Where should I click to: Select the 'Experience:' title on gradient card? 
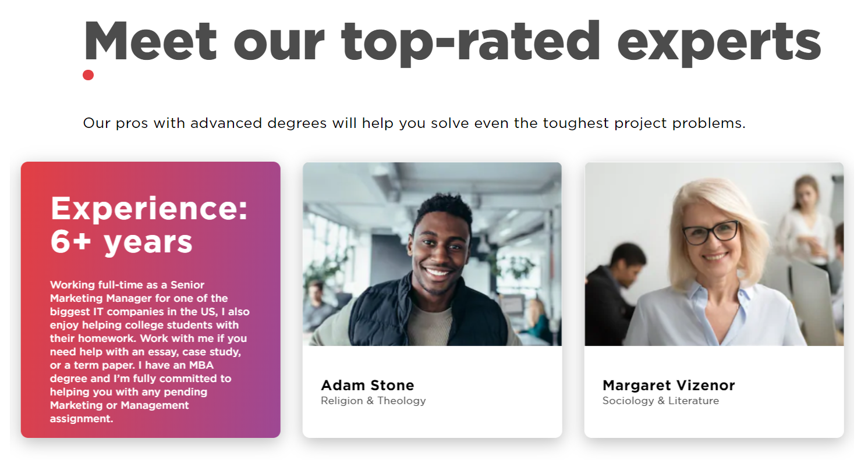[149, 208]
